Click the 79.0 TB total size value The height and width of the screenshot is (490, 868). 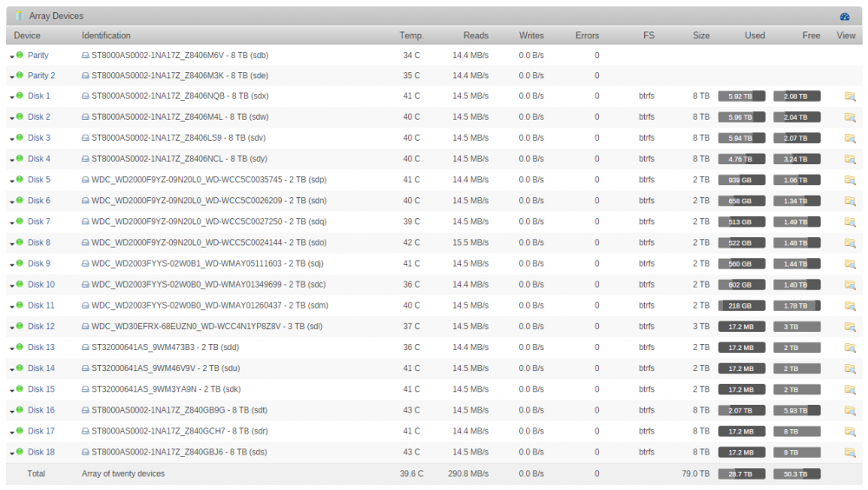coord(696,473)
